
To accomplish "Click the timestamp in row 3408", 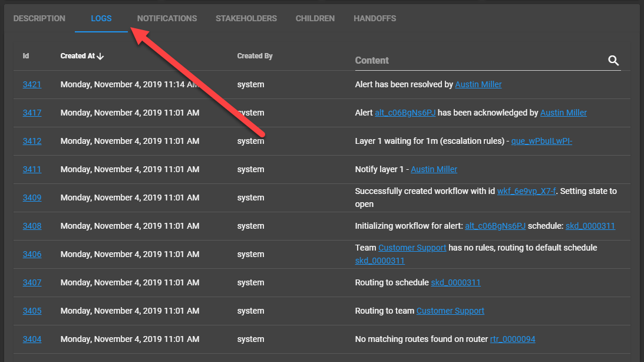I will tap(130, 226).
